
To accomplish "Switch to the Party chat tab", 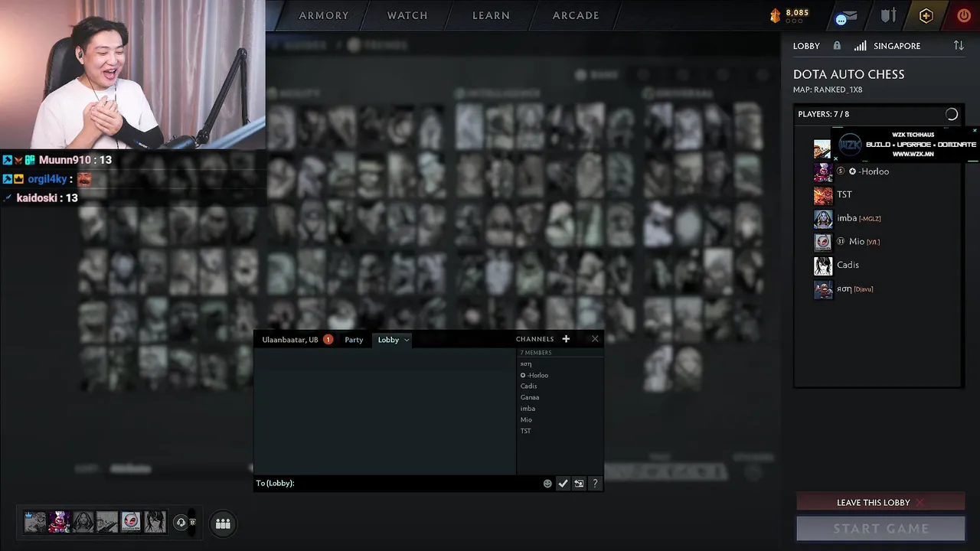I will pyautogui.click(x=354, y=340).
